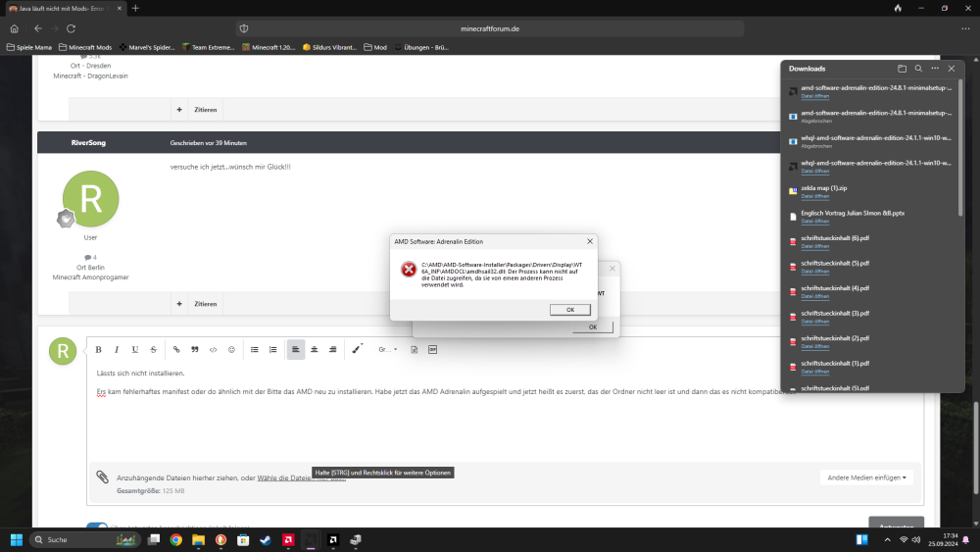Align text right in the editor
The height and width of the screenshot is (552, 980).
(x=332, y=349)
